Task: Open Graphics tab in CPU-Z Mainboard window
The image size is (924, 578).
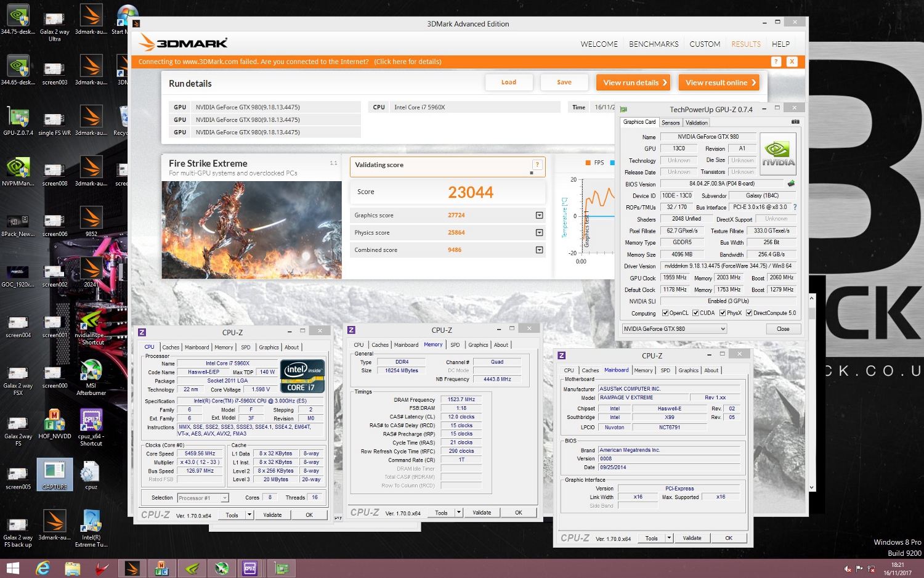Action: pyautogui.click(x=688, y=370)
